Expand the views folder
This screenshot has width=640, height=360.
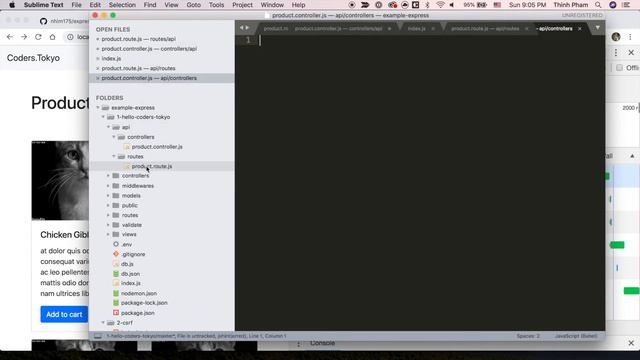click(x=109, y=234)
